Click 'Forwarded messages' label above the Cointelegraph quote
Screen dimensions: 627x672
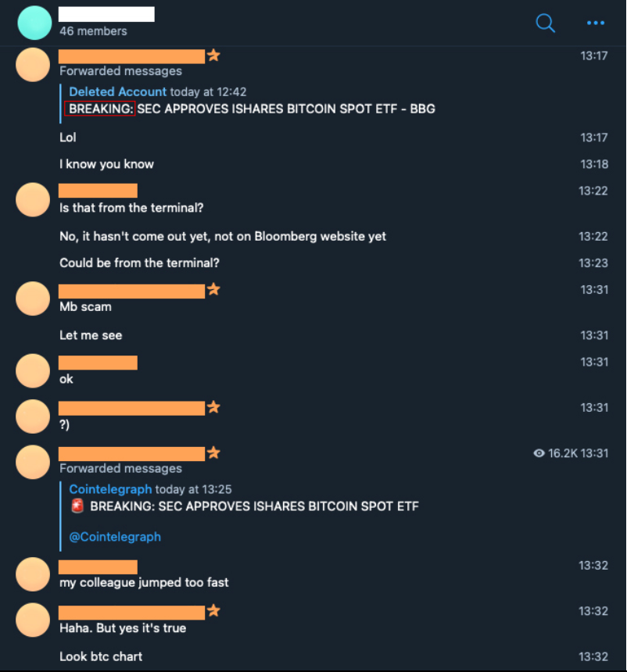120,468
